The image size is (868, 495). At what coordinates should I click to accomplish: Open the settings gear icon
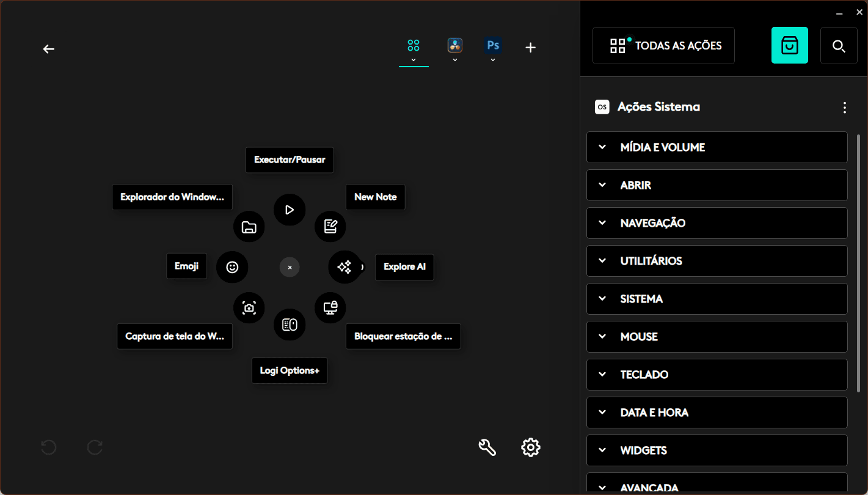(530, 447)
